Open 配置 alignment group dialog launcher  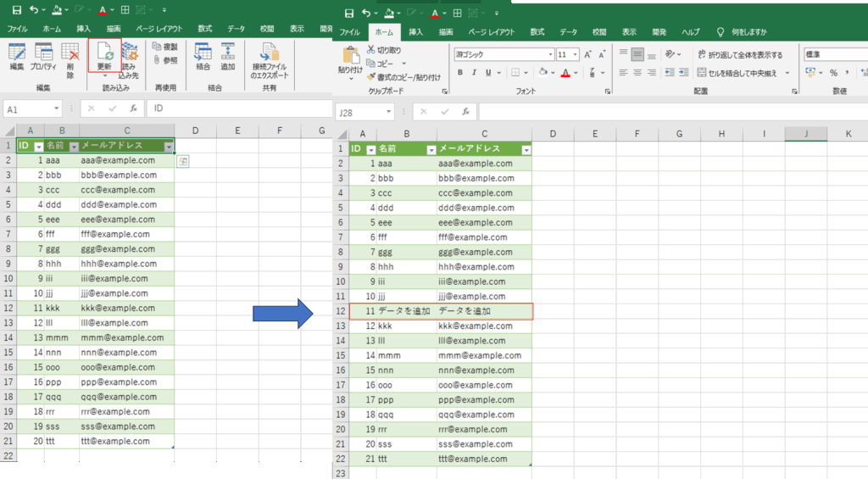tap(795, 92)
